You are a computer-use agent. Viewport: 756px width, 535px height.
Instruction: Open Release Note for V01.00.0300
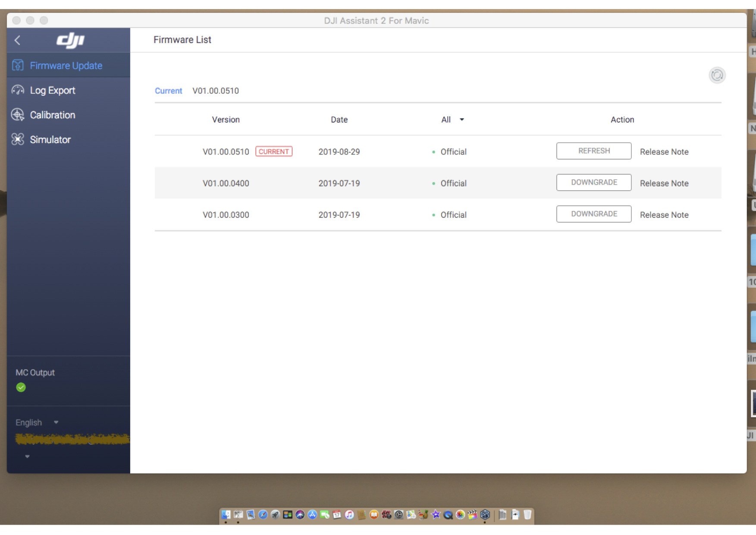[664, 215]
